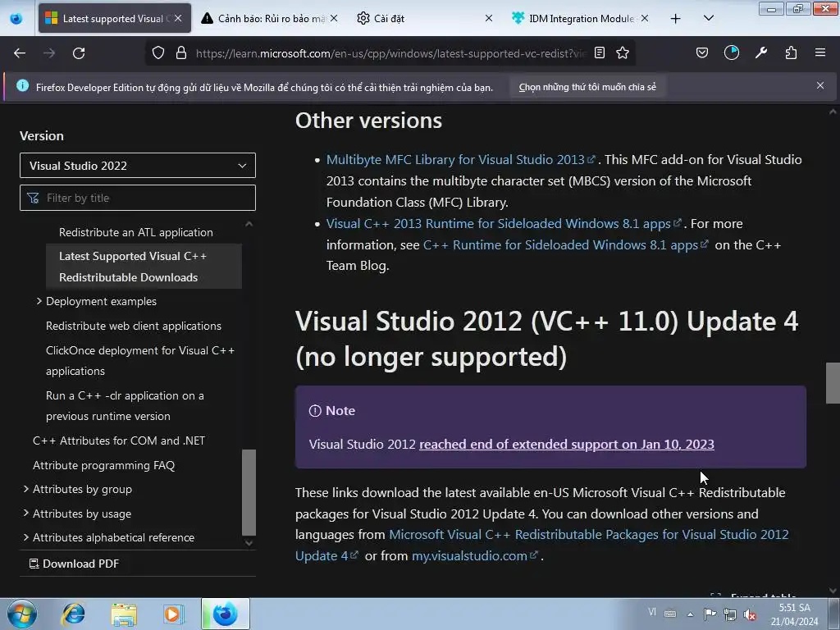Viewport: 840px width, 630px height.
Task: Open on-screen keyboard tray icon
Action: pos(669,614)
